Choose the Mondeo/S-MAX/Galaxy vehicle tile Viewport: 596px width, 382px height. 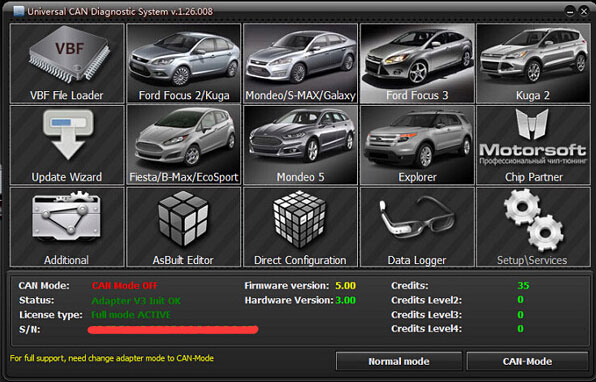click(x=300, y=63)
